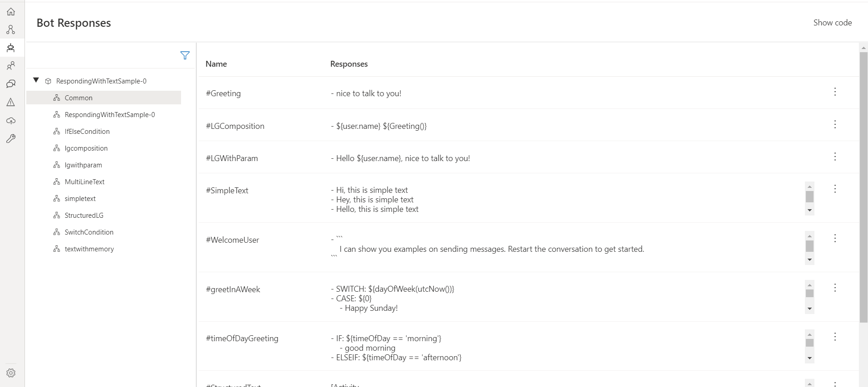The image size is (868, 387).
Task: Open more options for #LGWithParam row
Action: tap(835, 157)
